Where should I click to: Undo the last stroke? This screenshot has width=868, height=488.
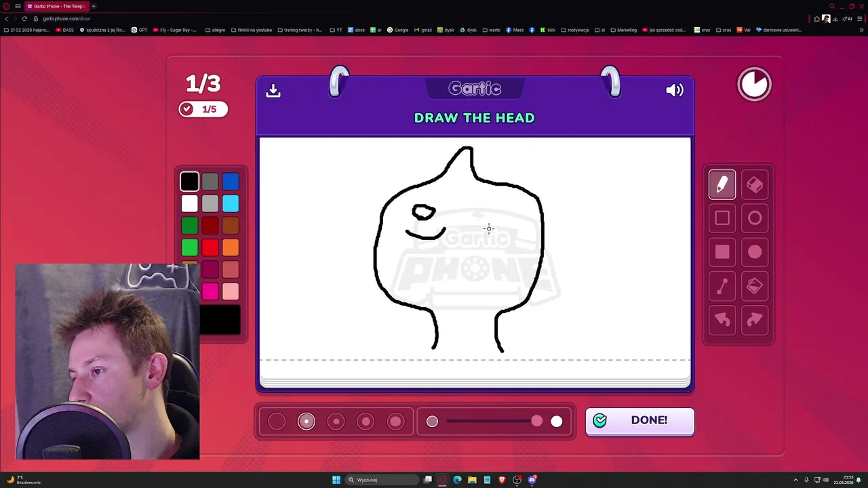(x=722, y=320)
